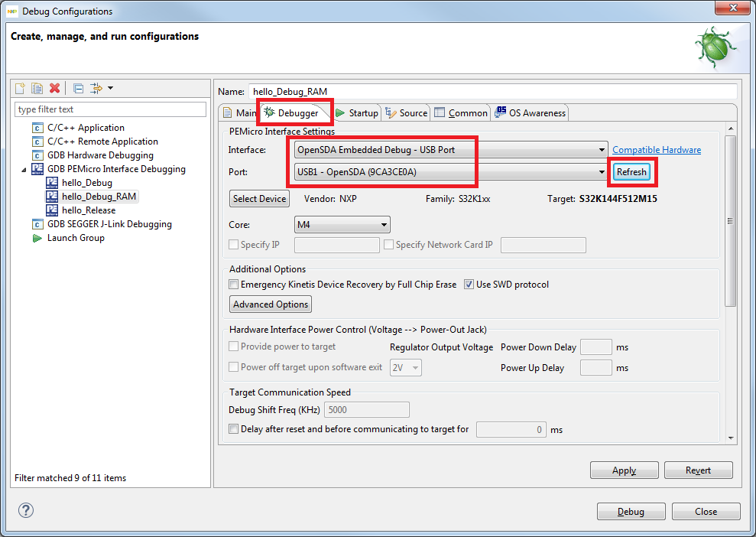Enable Emergency Kinetis Device Recovery checkbox
This screenshot has height=537, width=756.
[x=234, y=285]
